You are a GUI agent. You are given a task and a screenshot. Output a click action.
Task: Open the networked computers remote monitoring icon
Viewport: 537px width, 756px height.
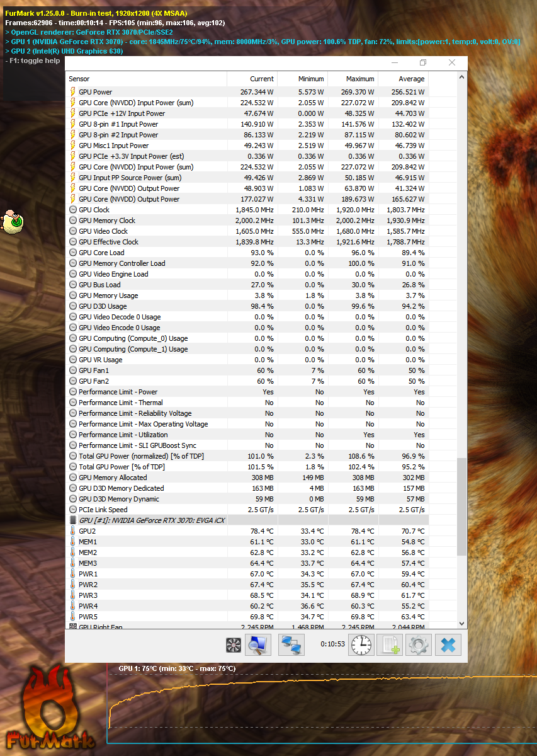coord(291,644)
